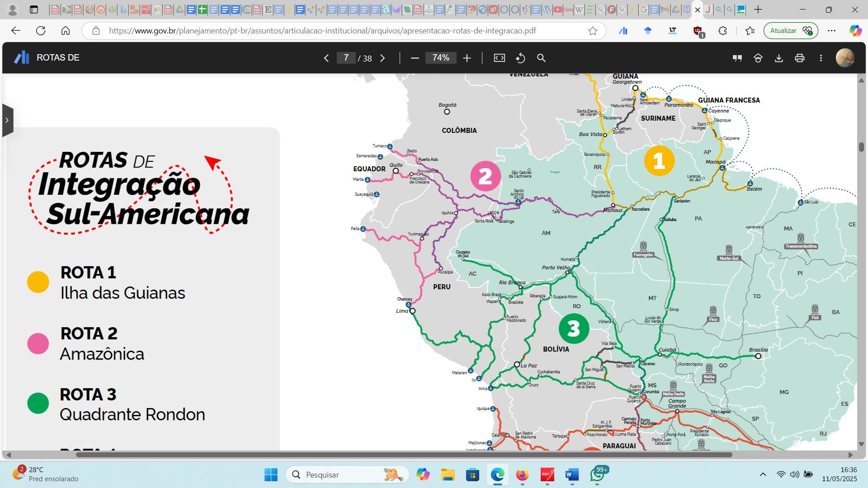Add page to browser favorites

tap(593, 31)
